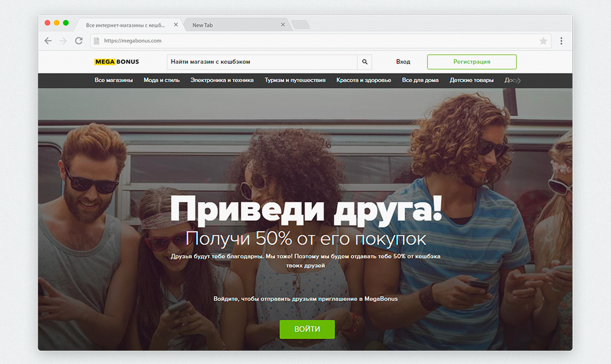Open a new tab with blank tab button
Image resolution: width=611 pixels, height=364 pixels.
click(x=300, y=25)
